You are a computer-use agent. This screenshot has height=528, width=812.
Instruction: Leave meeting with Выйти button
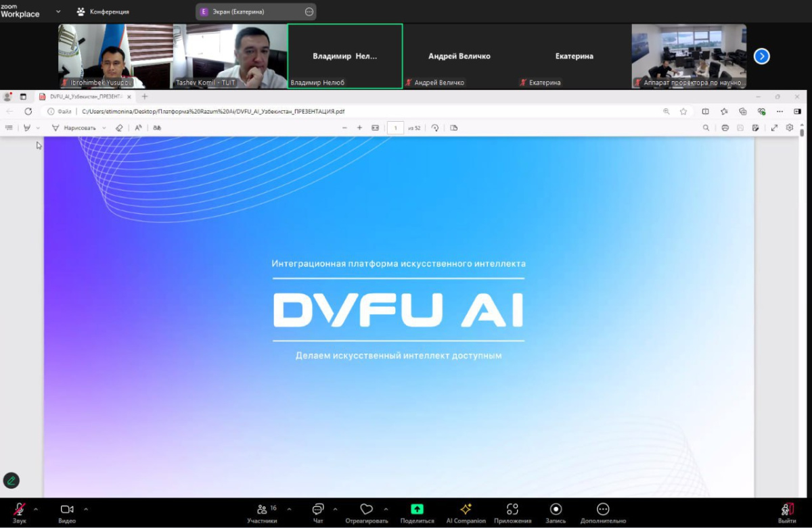pyautogui.click(x=787, y=513)
